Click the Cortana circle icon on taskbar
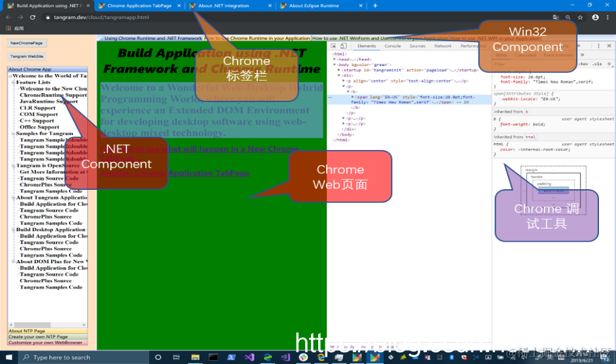The height and width of the screenshot is (364, 616). pyautogui.click(x=158, y=357)
